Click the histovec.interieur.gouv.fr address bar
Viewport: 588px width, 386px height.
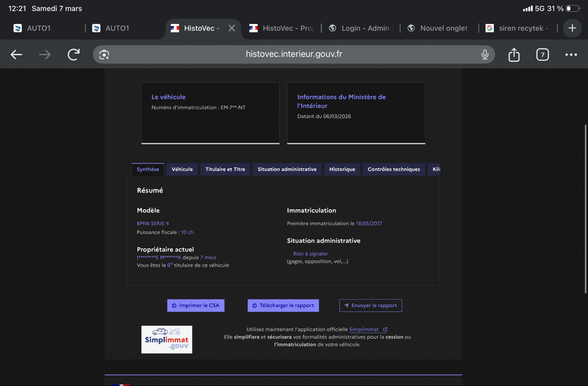click(294, 54)
